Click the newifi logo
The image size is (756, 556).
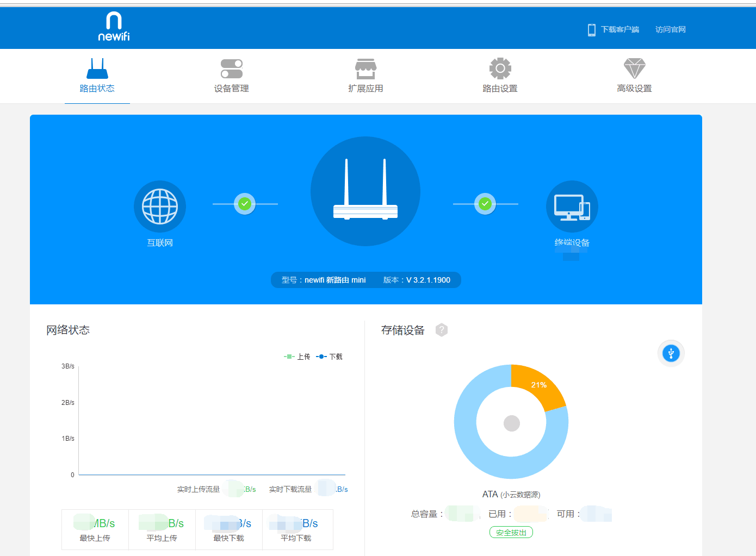coord(114,27)
